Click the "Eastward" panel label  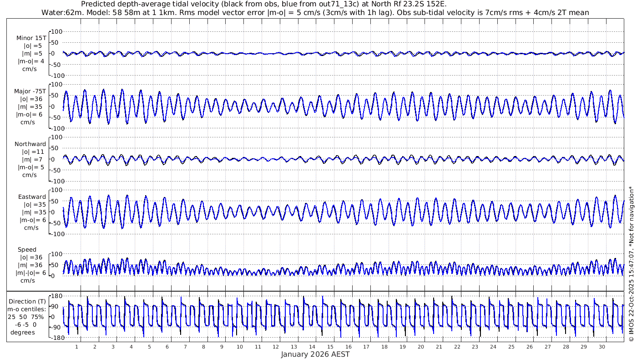click(32, 197)
